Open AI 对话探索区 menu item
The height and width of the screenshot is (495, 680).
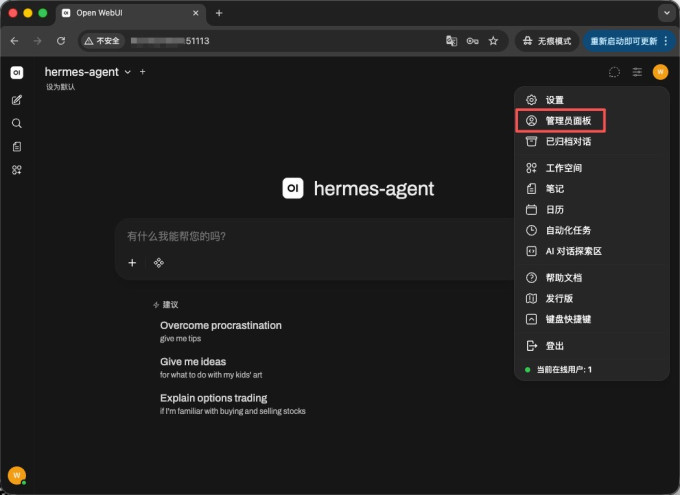(592, 251)
